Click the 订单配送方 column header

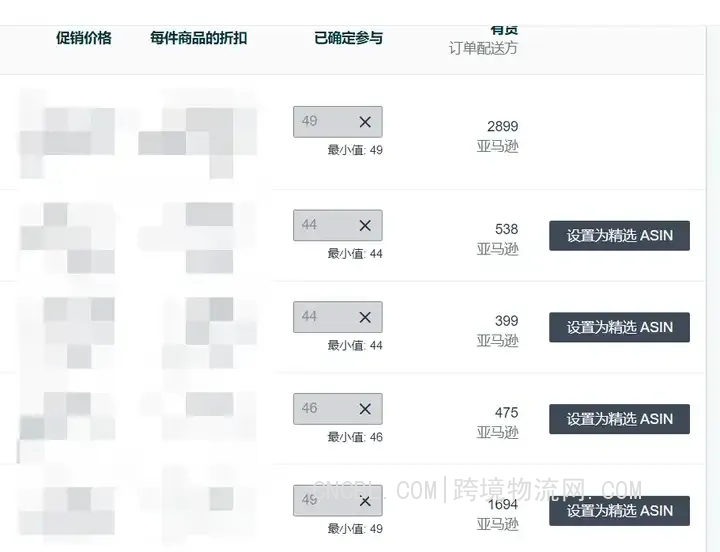tap(483, 48)
